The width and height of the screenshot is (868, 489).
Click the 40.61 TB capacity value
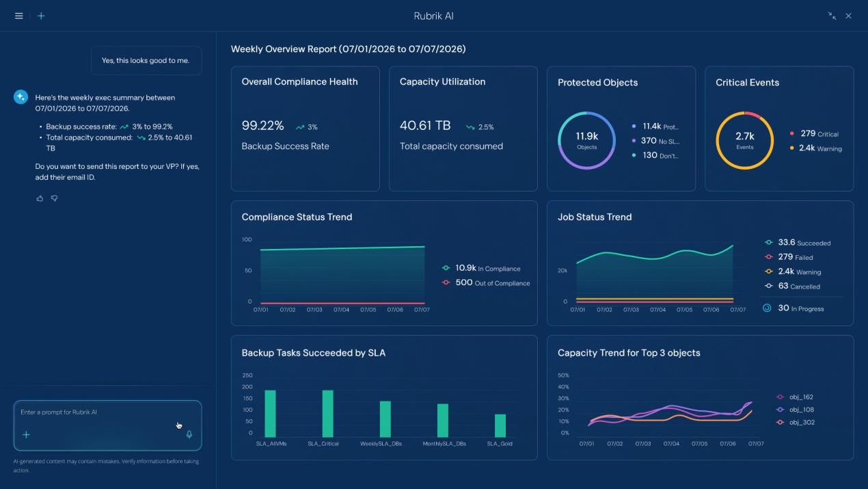[x=425, y=126]
